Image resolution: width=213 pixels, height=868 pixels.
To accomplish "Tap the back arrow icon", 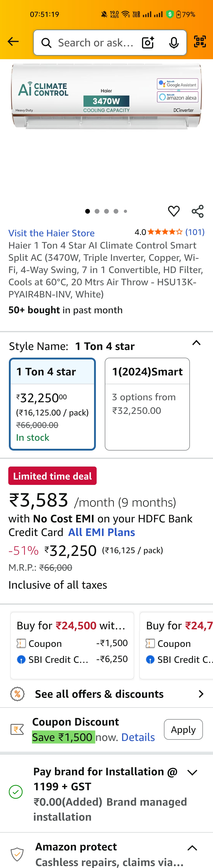I will [x=13, y=42].
